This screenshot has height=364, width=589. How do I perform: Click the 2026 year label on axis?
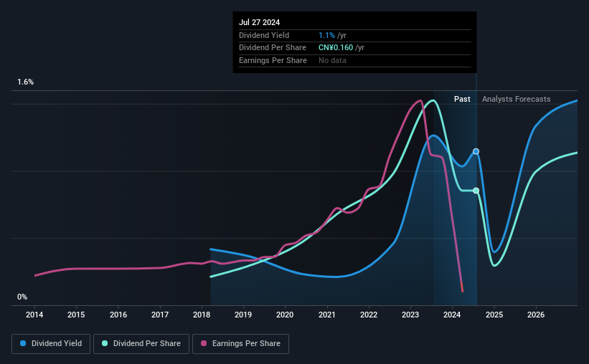coord(536,315)
